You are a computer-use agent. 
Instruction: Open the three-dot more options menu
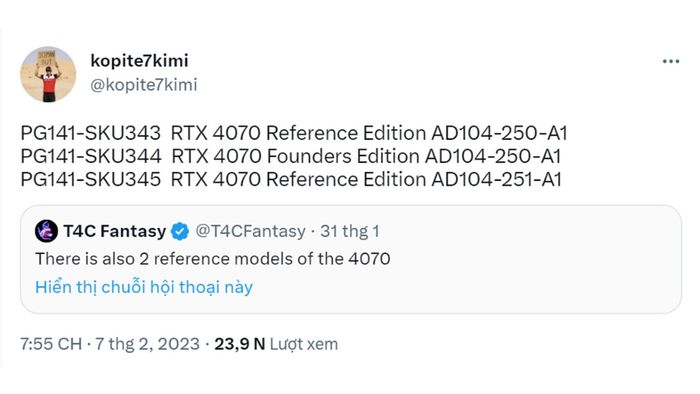[671, 62]
